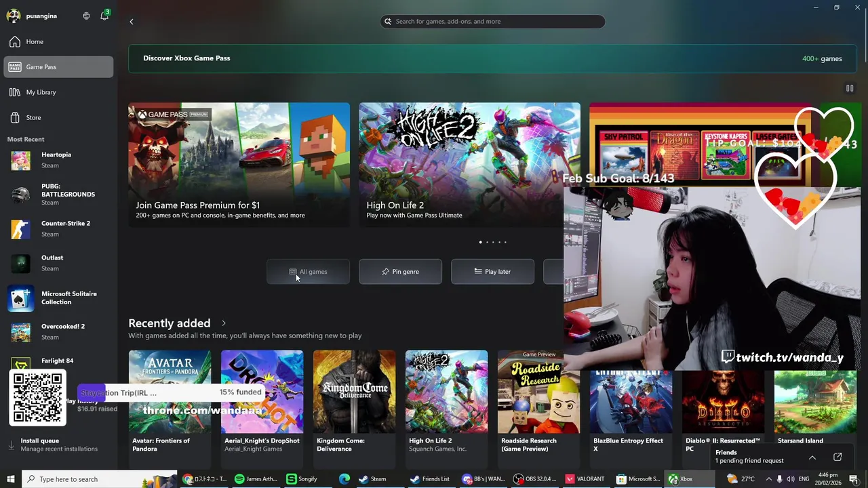Click the All games button
Viewport: 868px width, 488px height.
point(308,272)
